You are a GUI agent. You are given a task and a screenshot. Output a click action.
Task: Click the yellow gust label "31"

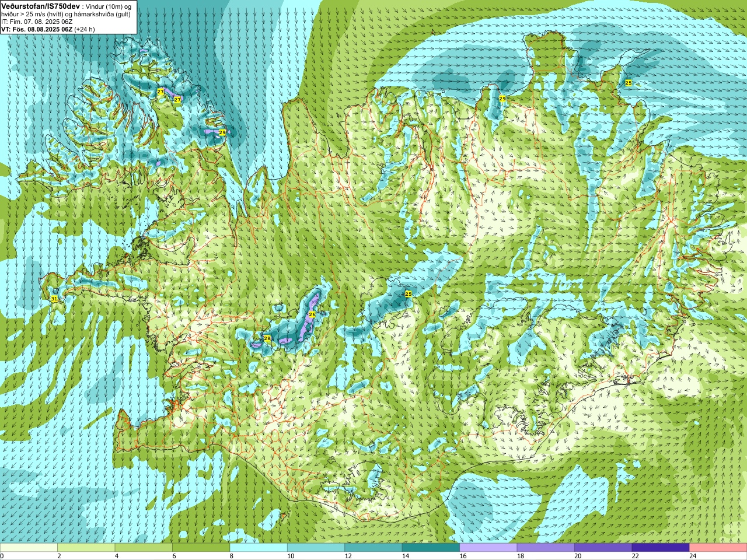[54, 299]
